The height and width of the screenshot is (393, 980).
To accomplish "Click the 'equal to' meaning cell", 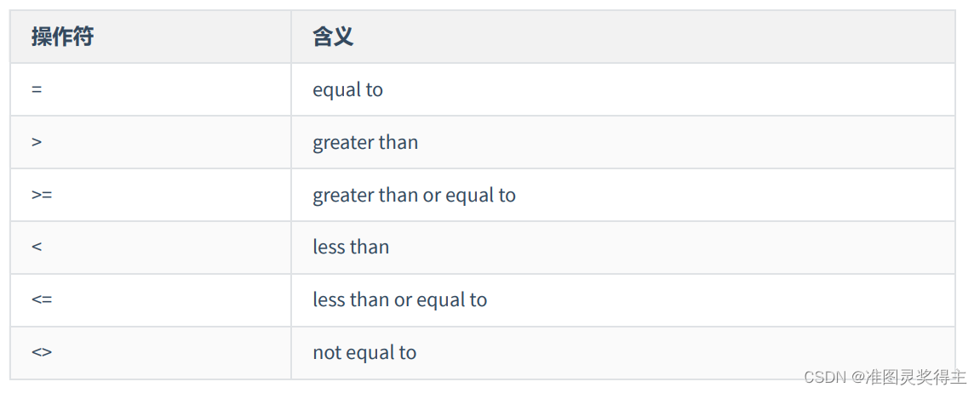I will pyautogui.click(x=622, y=89).
